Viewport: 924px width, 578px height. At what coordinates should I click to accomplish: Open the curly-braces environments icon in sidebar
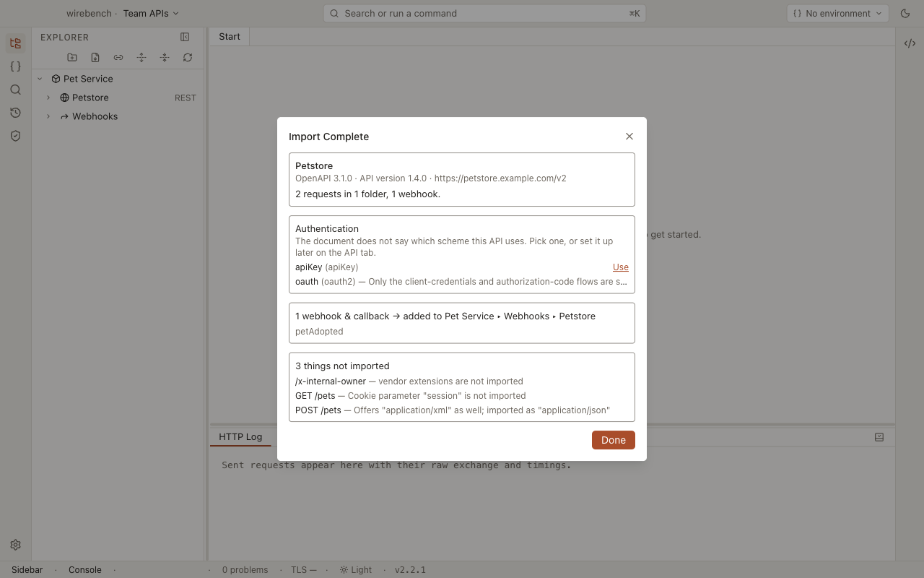pos(15,66)
